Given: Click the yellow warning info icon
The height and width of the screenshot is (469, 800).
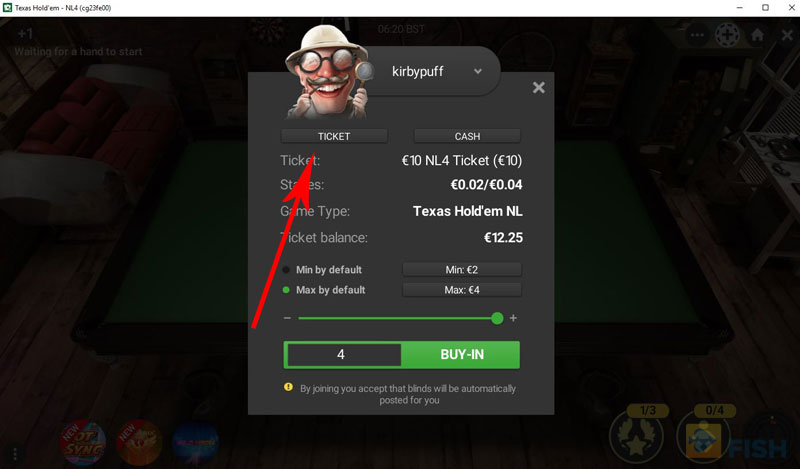Looking at the screenshot, I should [x=288, y=387].
